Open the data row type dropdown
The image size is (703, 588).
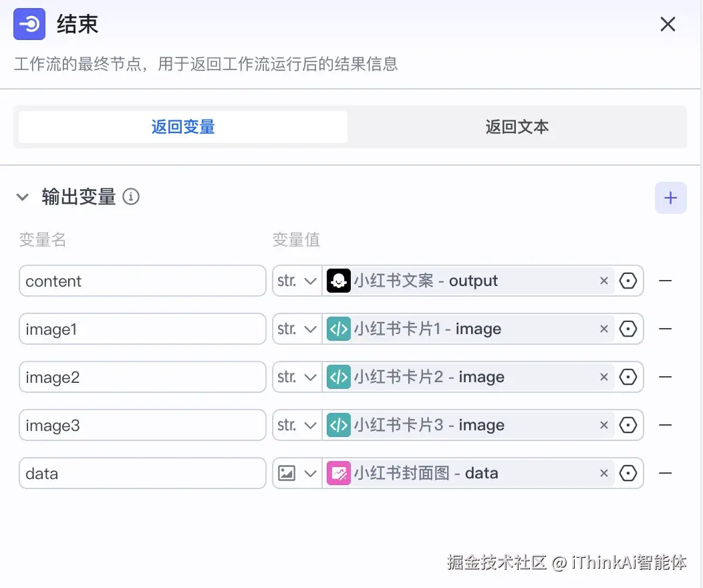point(296,473)
